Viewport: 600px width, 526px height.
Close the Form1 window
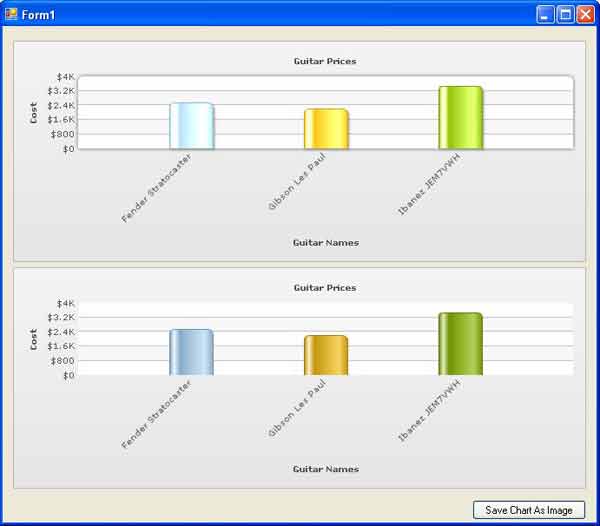point(584,15)
